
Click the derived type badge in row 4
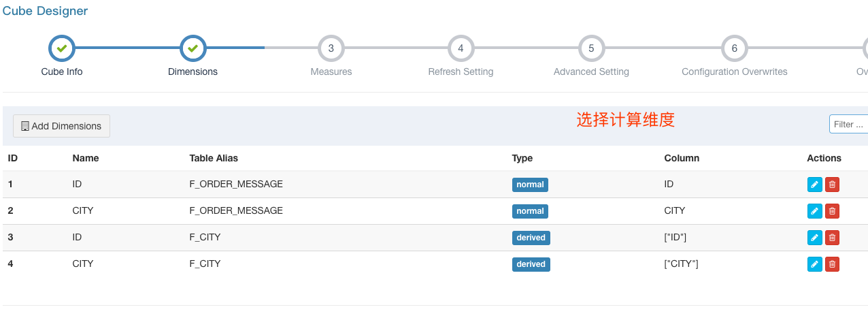(x=531, y=264)
